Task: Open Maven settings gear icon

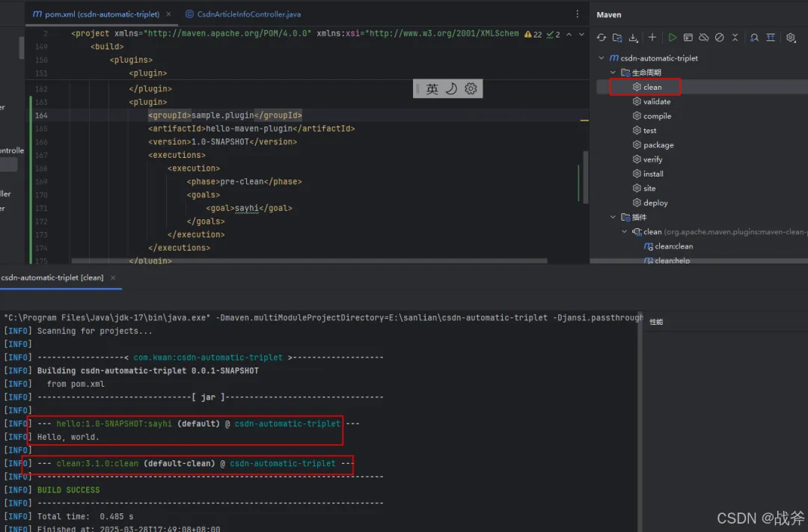Action: tap(791, 37)
